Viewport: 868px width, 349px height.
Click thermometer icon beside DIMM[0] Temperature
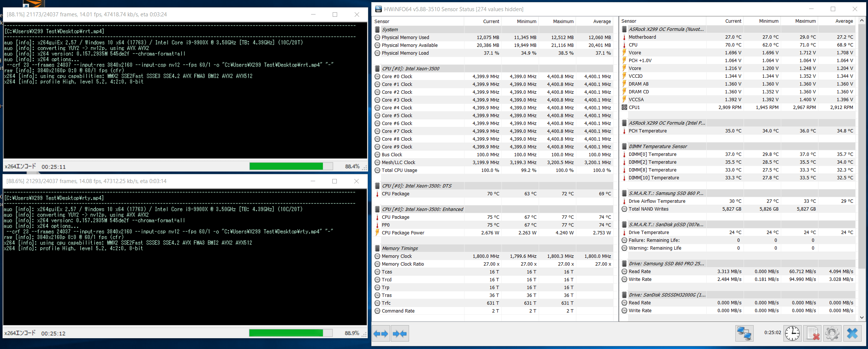(x=624, y=154)
